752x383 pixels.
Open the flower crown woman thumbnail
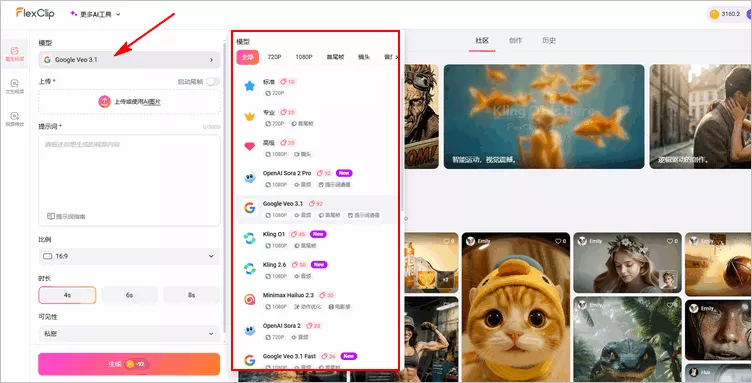coord(627,263)
